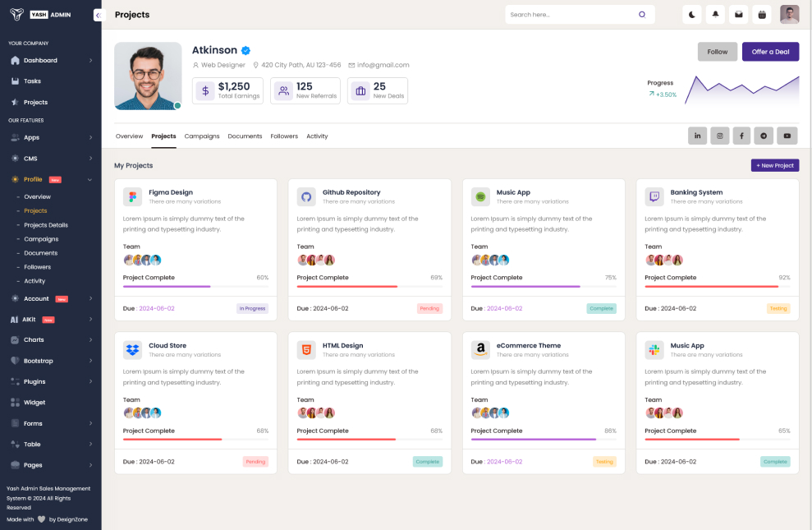
Task: Click the HTML Design project icon
Action: (306, 350)
